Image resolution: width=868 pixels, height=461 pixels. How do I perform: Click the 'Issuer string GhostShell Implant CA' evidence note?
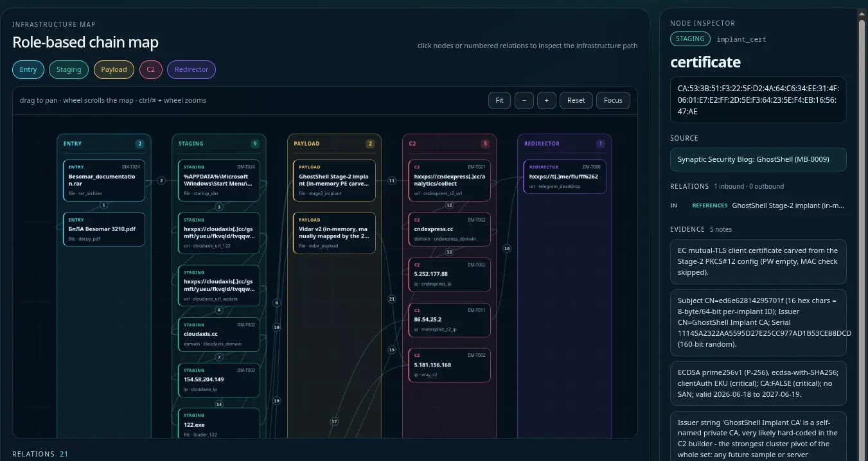pos(758,437)
